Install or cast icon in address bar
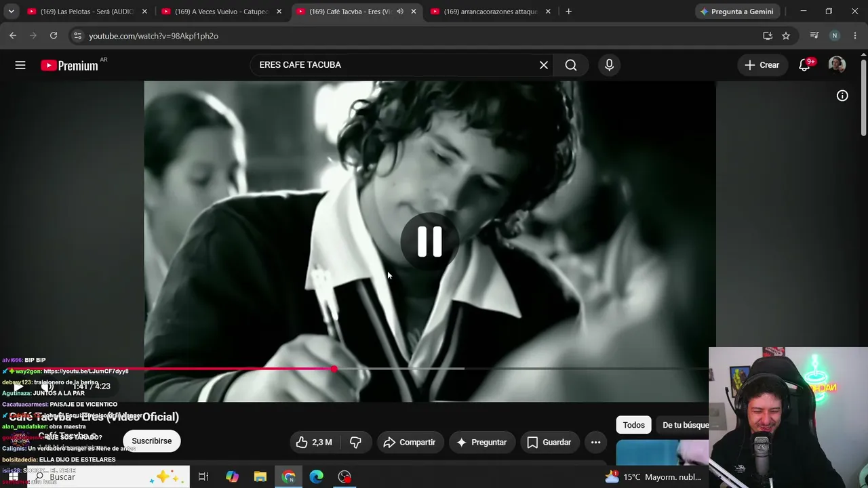Viewport: 868px width, 488px height. 768,36
